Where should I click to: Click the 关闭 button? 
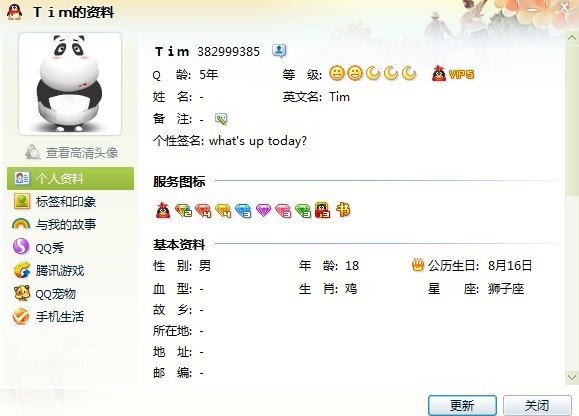[537, 405]
